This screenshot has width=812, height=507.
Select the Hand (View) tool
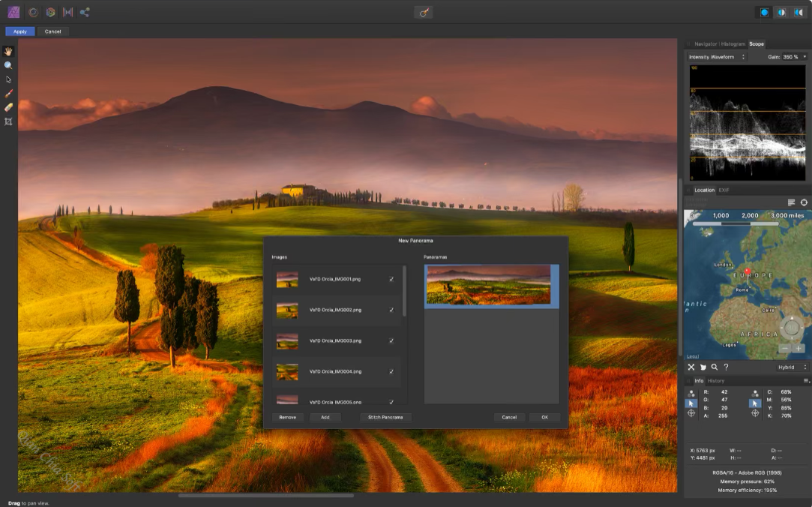point(8,51)
